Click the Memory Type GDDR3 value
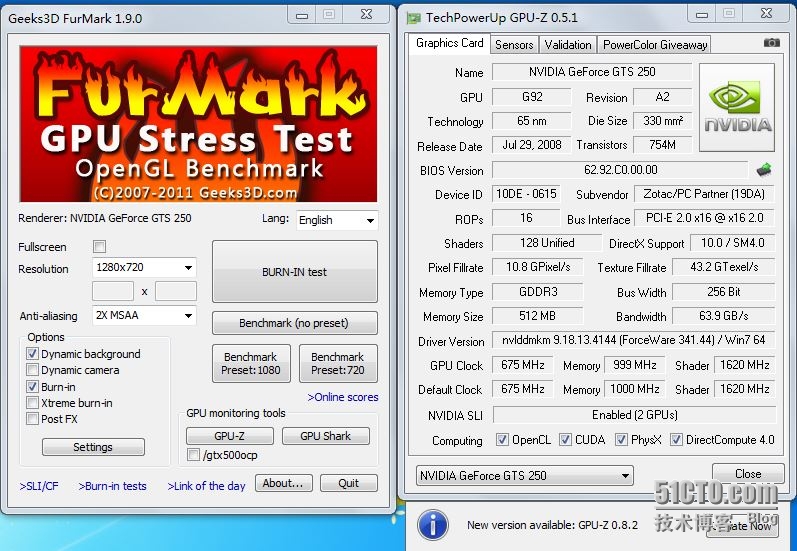 coord(538,292)
